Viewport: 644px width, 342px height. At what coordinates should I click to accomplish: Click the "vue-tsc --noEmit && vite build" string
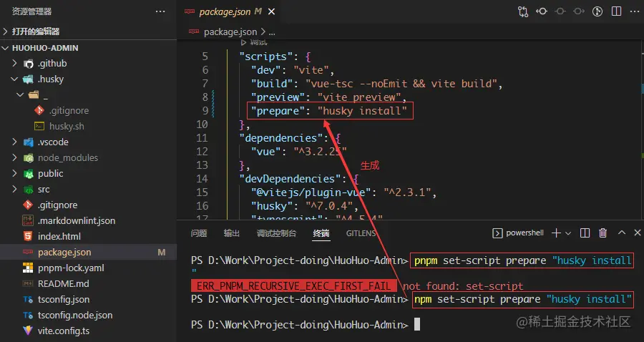[x=401, y=84]
